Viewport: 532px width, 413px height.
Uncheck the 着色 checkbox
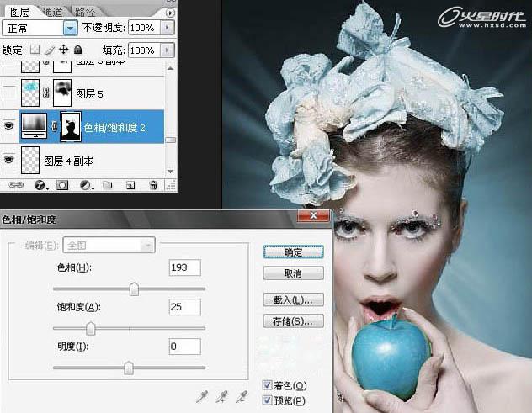pyautogui.click(x=268, y=385)
